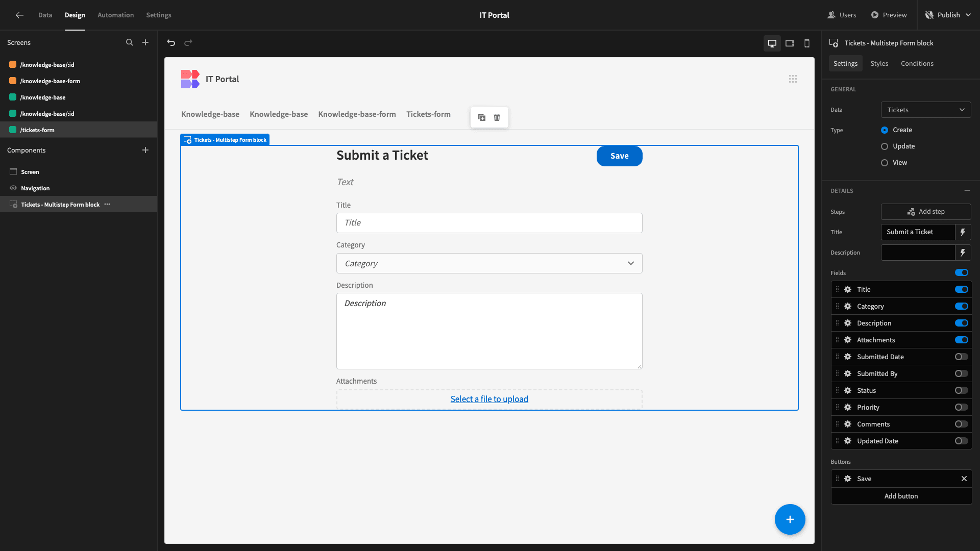This screenshot has height=551, width=980.
Task: Click the blue floating add button
Action: (x=790, y=519)
